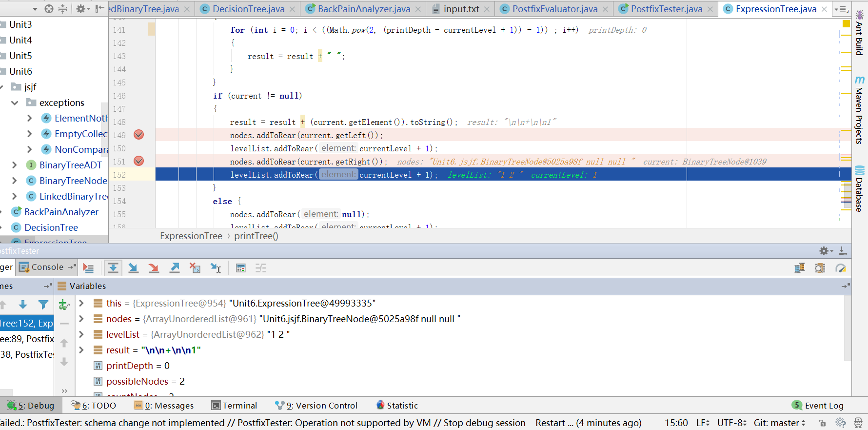Click Git: master branch widget
Image resolution: width=868 pixels, height=430 pixels.
(779, 423)
